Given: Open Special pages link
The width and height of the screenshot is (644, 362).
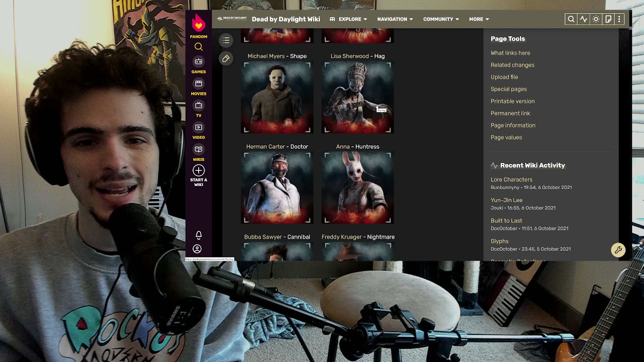Looking at the screenshot, I should pos(509,89).
